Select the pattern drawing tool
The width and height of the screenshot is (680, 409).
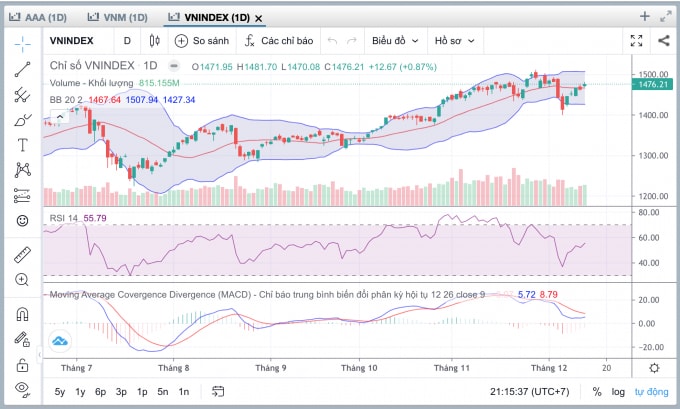point(22,170)
